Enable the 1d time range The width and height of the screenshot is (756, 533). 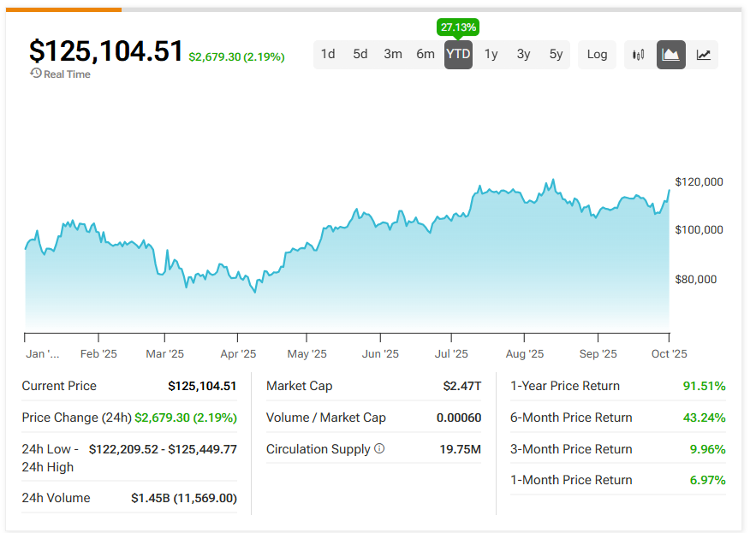328,54
